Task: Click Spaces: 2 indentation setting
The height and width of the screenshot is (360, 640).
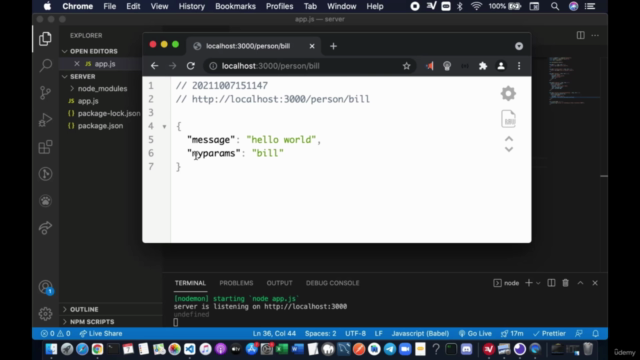Action: 320,333
